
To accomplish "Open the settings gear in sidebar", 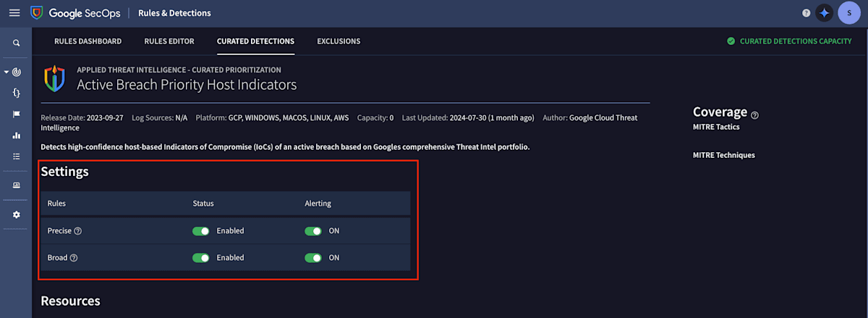I will click(x=16, y=215).
